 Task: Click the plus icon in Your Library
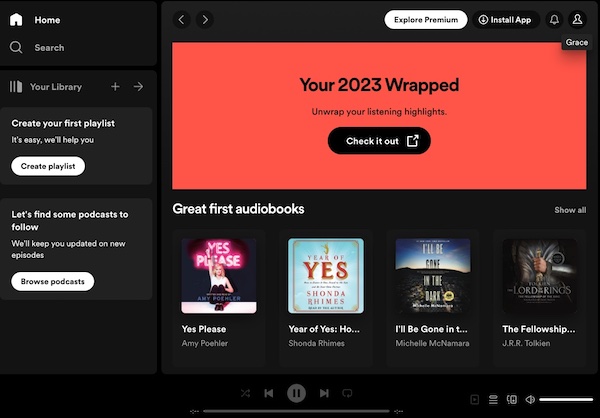tap(115, 87)
